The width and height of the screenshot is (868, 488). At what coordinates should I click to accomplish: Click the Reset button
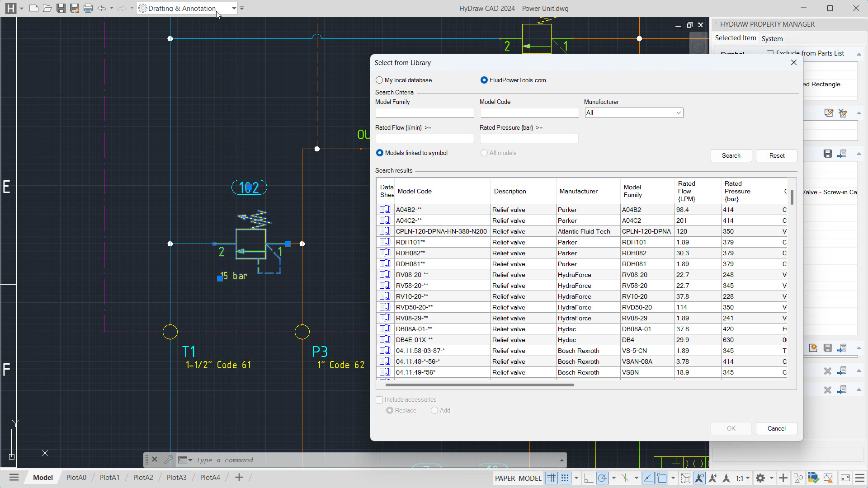(777, 155)
